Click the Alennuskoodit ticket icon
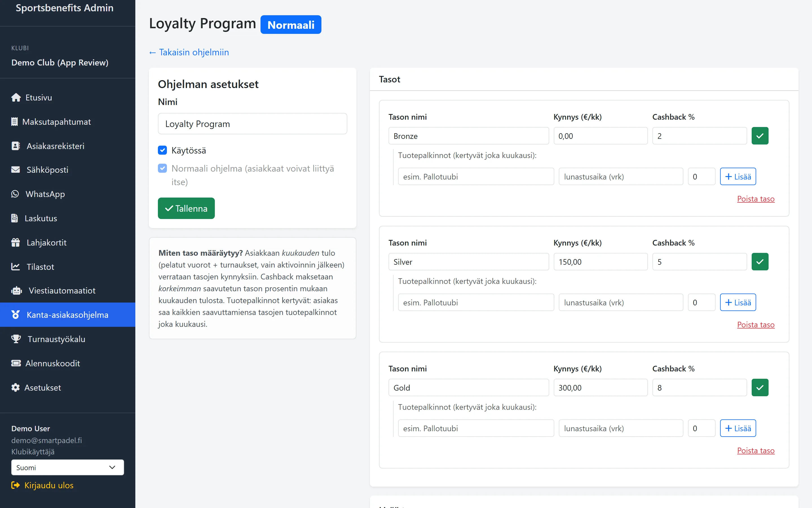 click(16, 363)
